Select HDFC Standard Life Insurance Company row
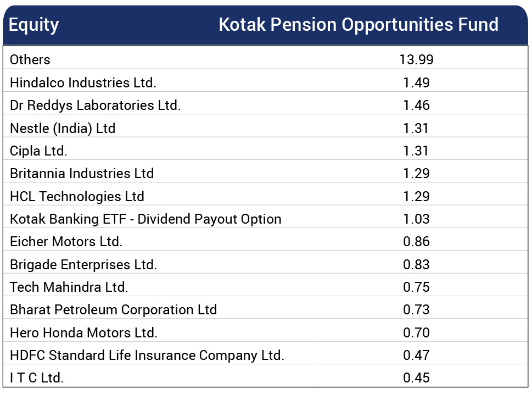This screenshot has height=394, width=532. coord(265,356)
